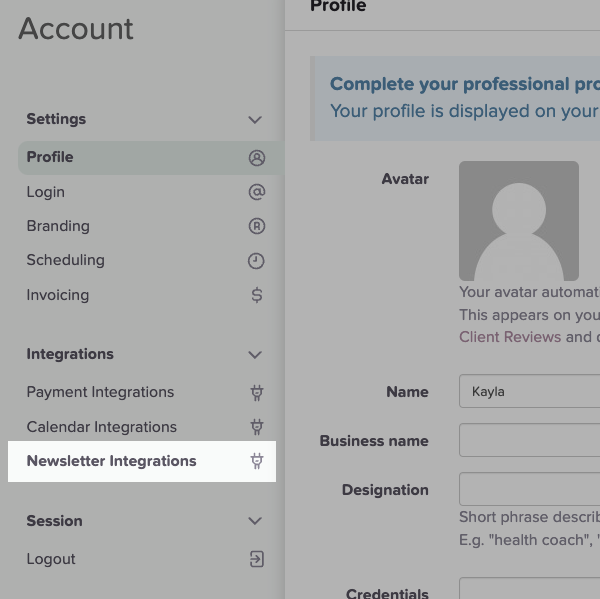Open Newsletter Integrations menu item
This screenshot has width=600, height=599.
(111, 461)
